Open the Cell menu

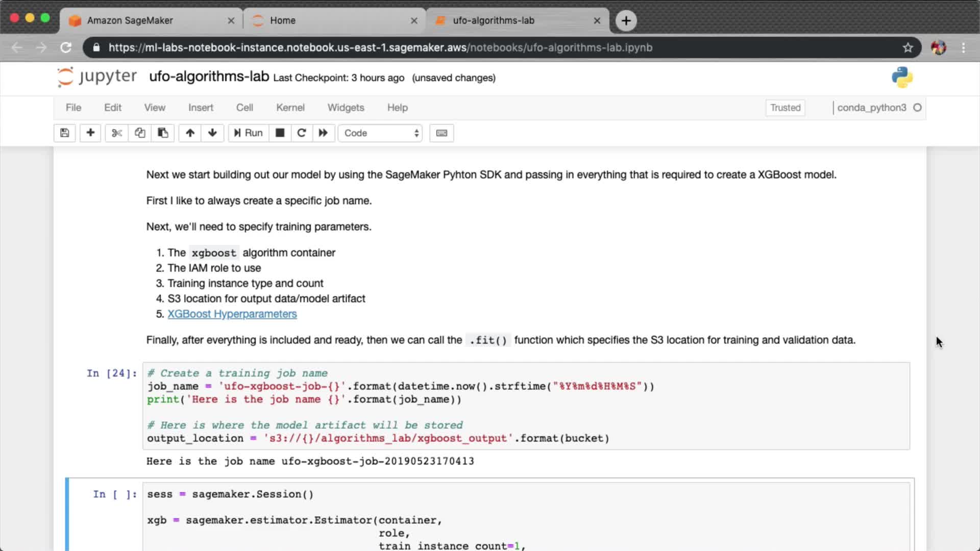[x=244, y=108]
